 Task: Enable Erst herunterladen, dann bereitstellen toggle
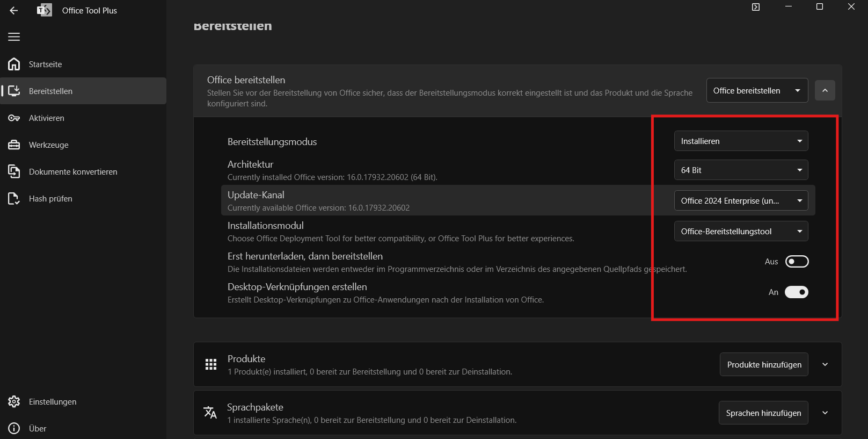point(797,262)
